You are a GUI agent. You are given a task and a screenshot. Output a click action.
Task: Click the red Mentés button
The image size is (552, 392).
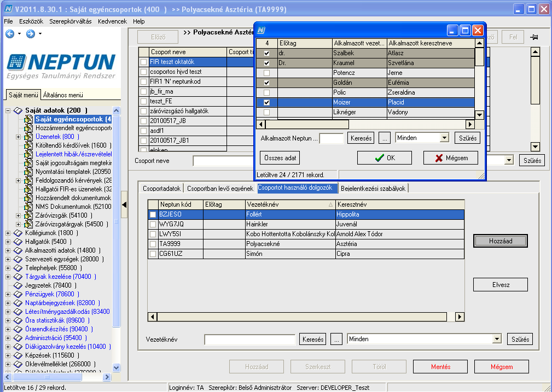(440, 367)
